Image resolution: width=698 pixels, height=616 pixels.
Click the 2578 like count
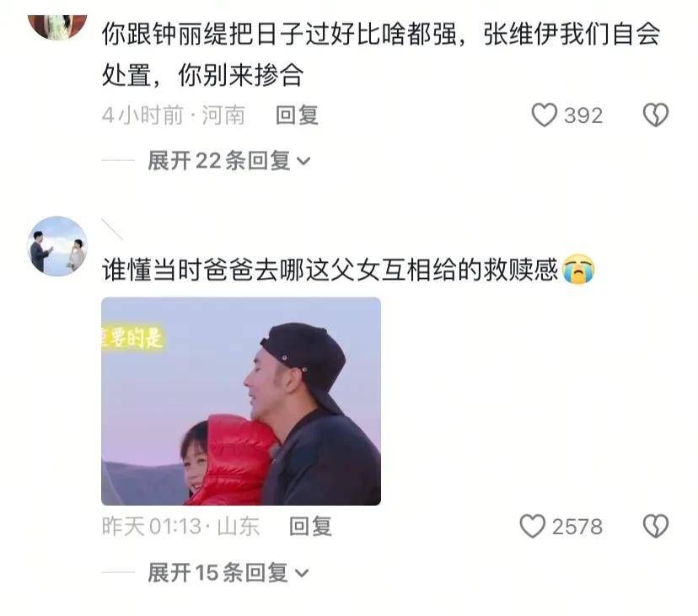click(x=577, y=527)
